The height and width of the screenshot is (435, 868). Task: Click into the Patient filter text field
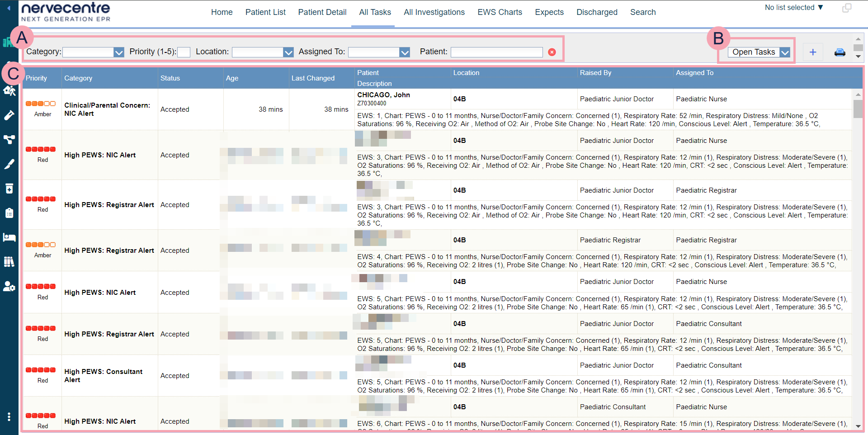pyautogui.click(x=496, y=52)
